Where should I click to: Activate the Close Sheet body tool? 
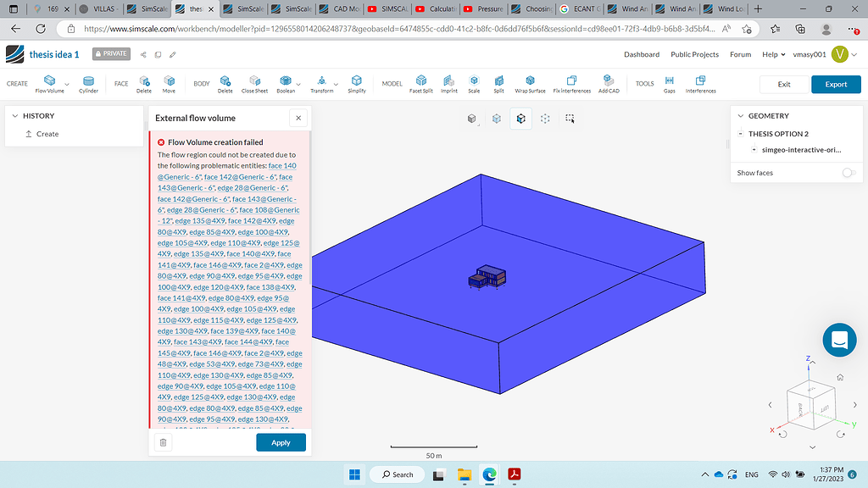click(253, 83)
